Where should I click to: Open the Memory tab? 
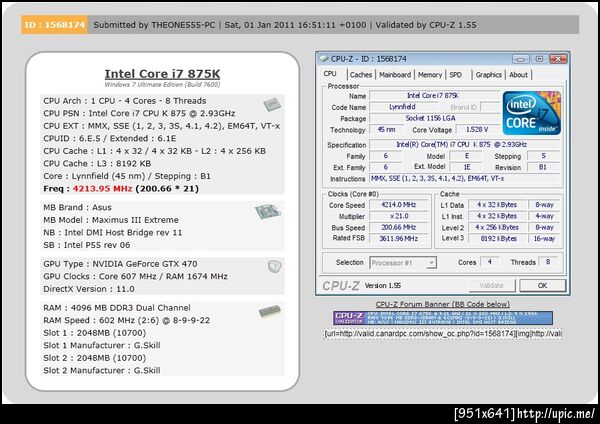tap(430, 75)
